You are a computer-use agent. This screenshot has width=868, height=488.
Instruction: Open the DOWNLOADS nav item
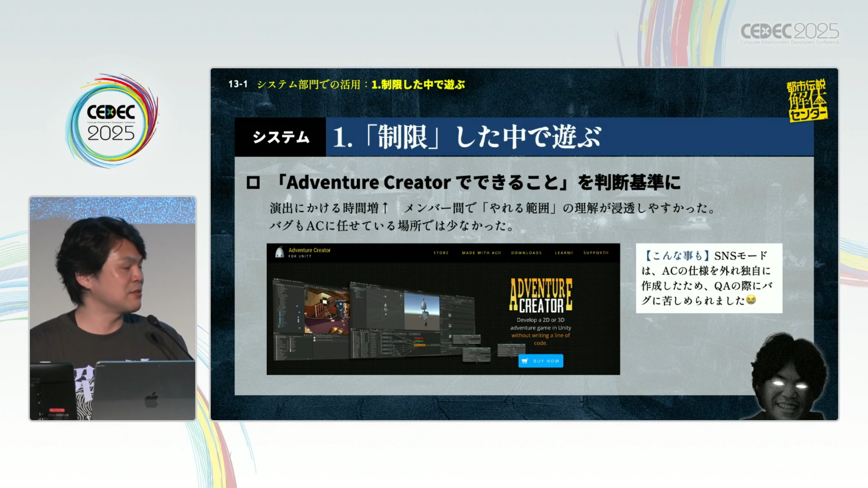click(x=526, y=253)
